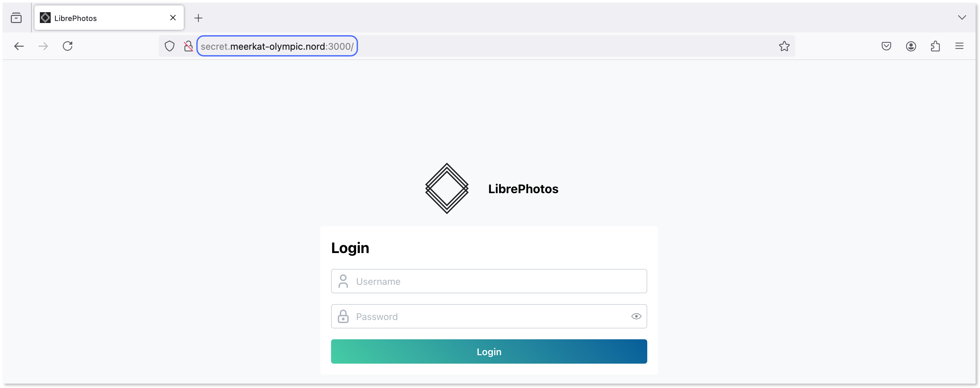Click the password lock icon
The image size is (980, 388).
344,316
